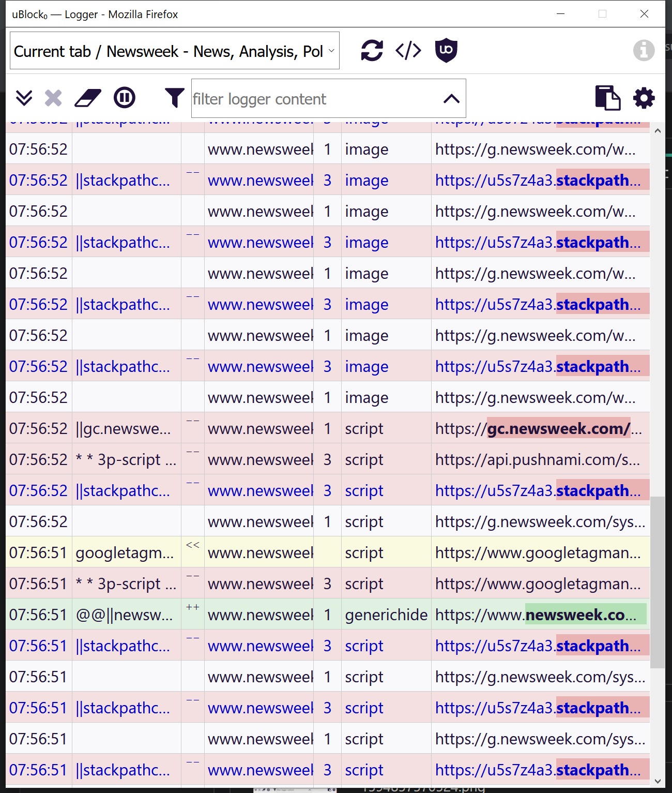The width and height of the screenshot is (672, 793).
Task: Toggle logger filtering with the funnel icon
Action: pyautogui.click(x=174, y=98)
